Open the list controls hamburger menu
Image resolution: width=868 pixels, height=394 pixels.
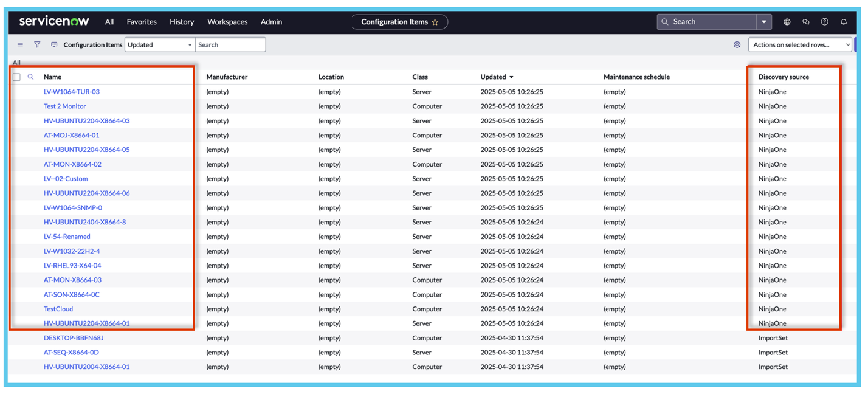pyautogui.click(x=20, y=45)
